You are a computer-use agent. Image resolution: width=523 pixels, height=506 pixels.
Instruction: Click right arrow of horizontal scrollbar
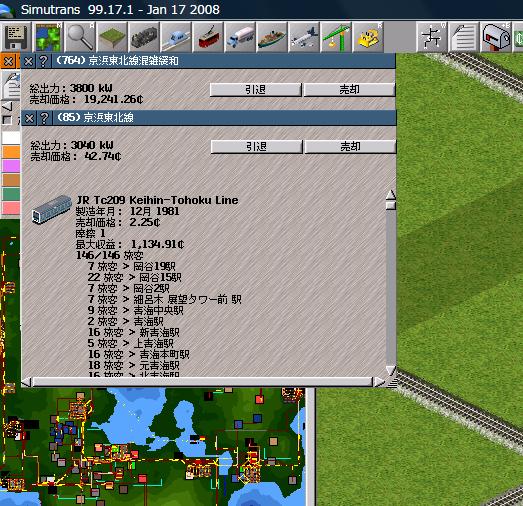[x=379, y=382]
